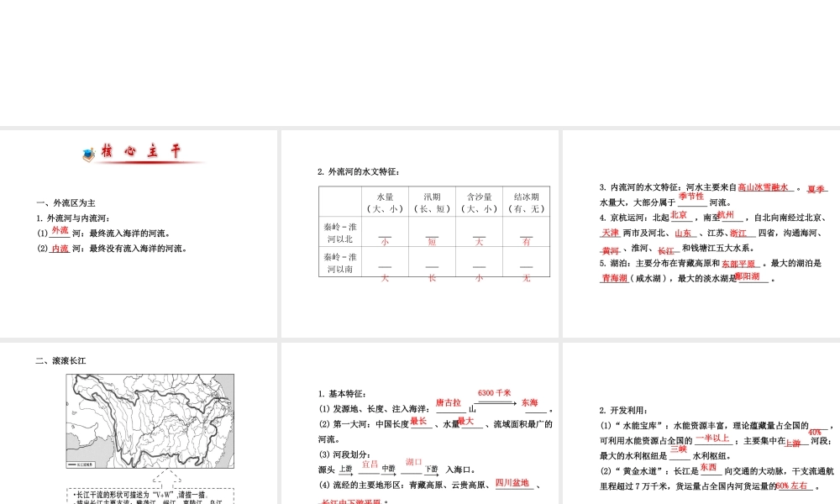840x504 pixels.
Task: Click table header 结冰期（有、无）
Action: [526, 202]
